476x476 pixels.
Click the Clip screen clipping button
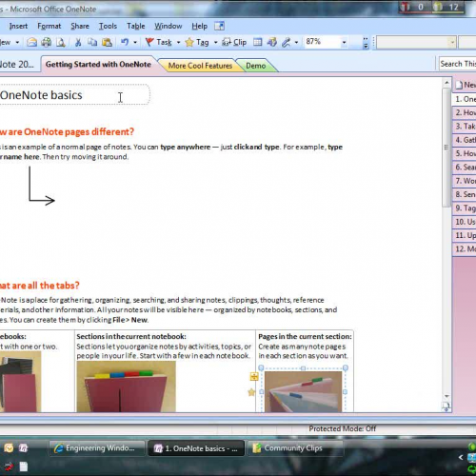pyautogui.click(x=234, y=42)
